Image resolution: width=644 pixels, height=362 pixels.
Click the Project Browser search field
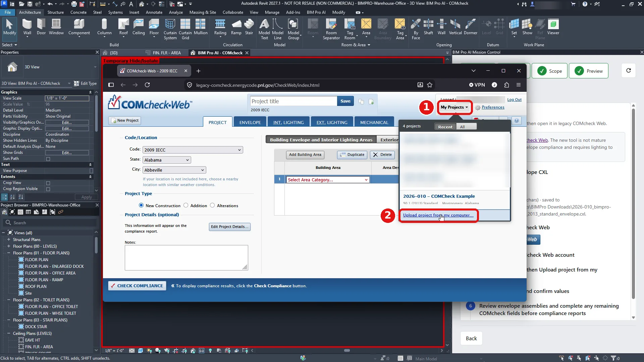pyautogui.click(x=50, y=223)
